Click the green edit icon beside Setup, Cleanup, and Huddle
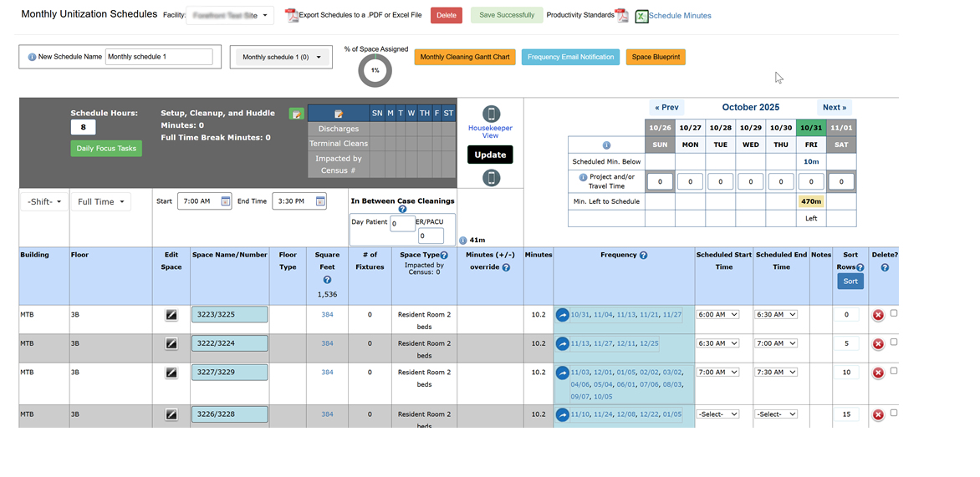This screenshot has width=980, height=477. tap(296, 114)
